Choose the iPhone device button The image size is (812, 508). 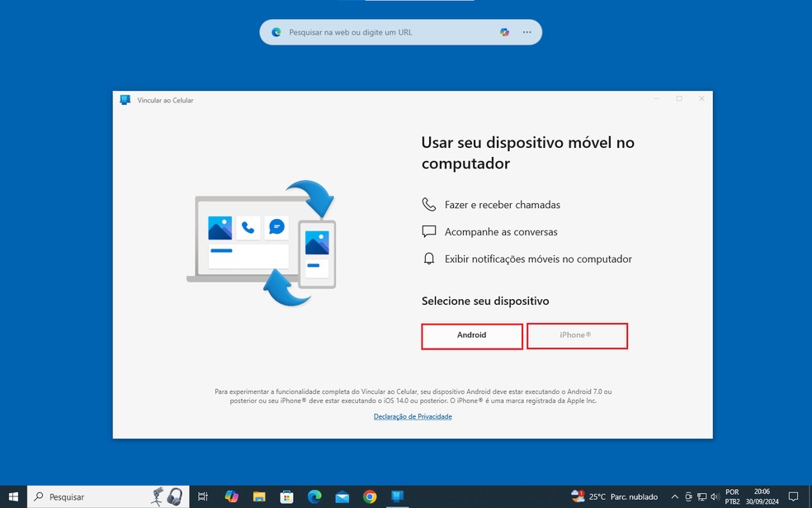[577, 336]
